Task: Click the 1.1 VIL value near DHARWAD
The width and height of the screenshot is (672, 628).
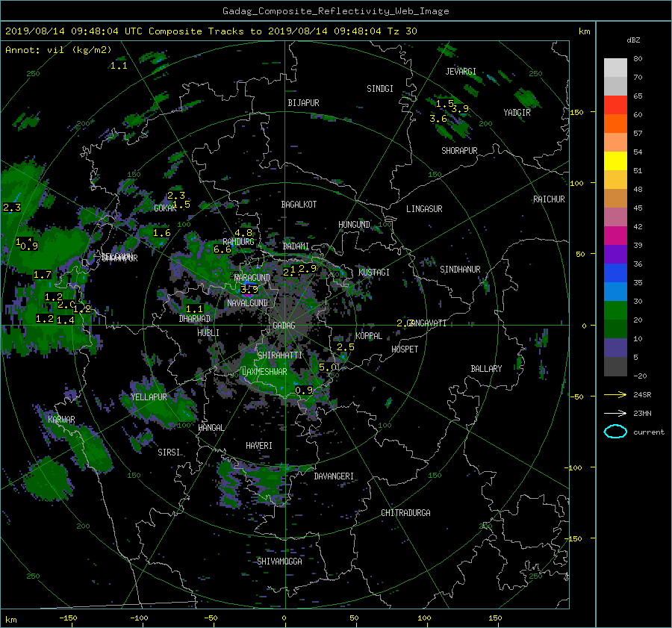Action: pyautogui.click(x=194, y=309)
